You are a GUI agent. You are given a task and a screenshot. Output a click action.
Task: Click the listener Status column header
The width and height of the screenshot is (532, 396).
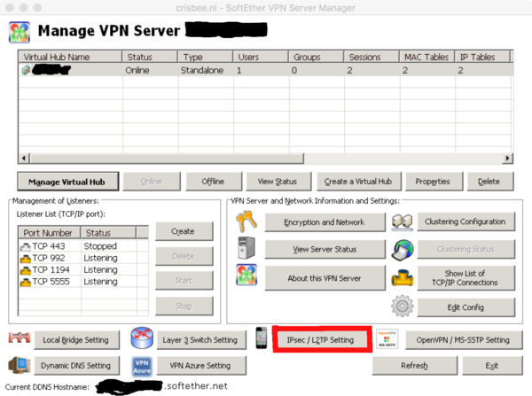(108, 233)
